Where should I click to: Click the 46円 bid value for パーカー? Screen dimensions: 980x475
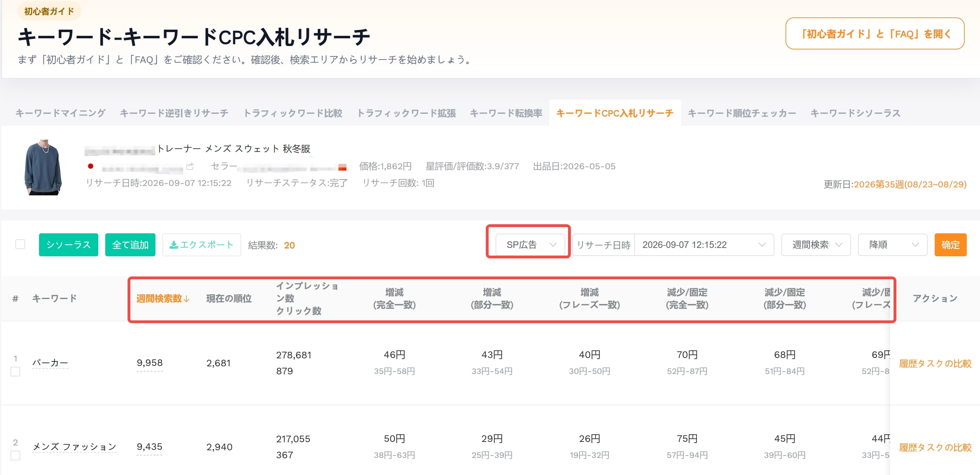click(x=394, y=355)
